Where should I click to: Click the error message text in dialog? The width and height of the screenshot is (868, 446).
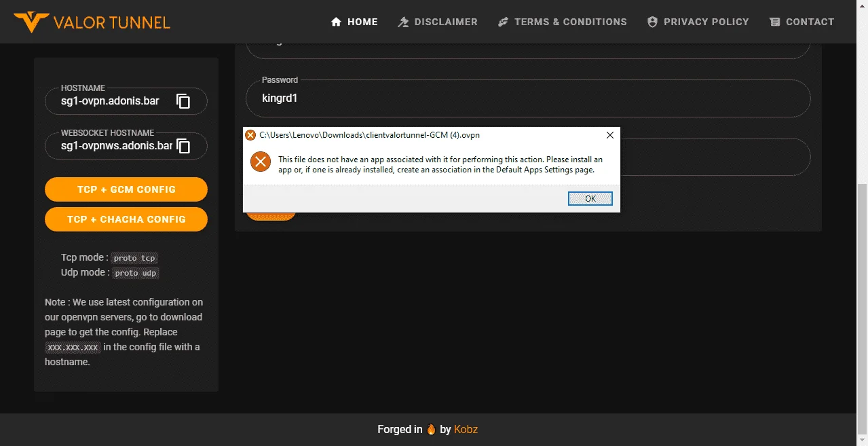[x=440, y=165]
